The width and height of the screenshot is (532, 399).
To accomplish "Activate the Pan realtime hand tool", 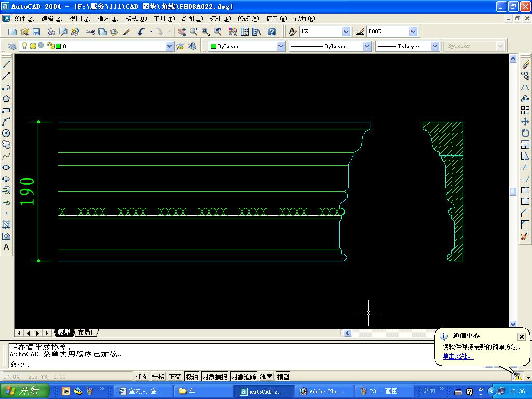I will click(x=181, y=32).
